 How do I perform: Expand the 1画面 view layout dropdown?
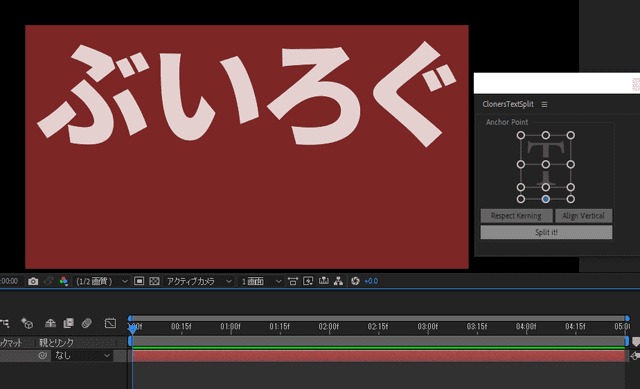(x=261, y=281)
